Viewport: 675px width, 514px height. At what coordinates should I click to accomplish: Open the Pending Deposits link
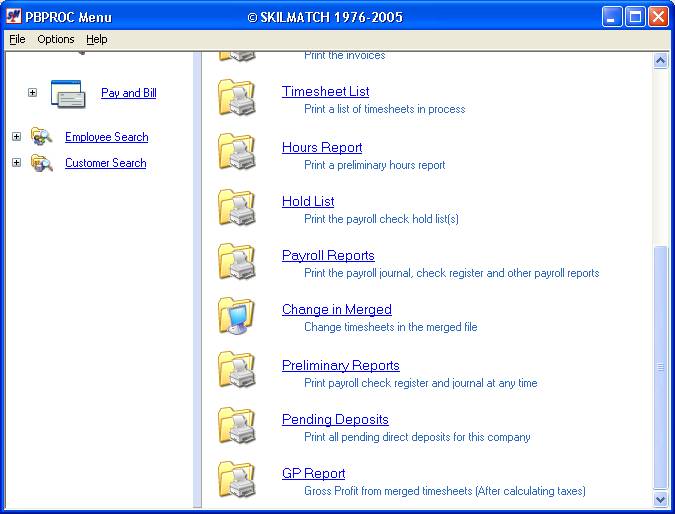click(x=335, y=419)
